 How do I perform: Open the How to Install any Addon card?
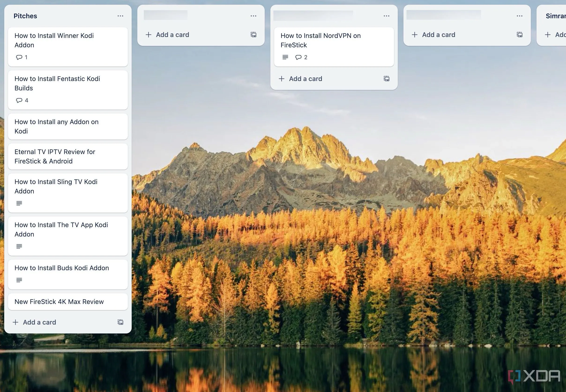(x=56, y=126)
